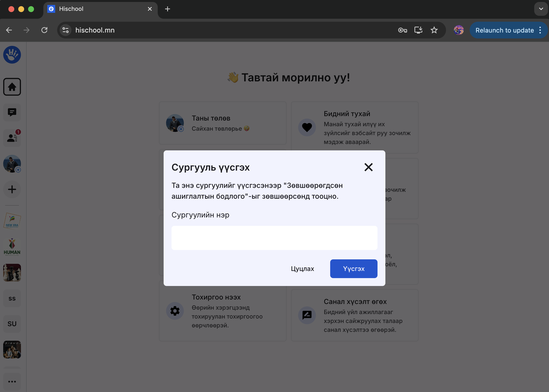Select the Home icon in the sidebar
Viewport: 549px width, 392px height.
(12, 87)
